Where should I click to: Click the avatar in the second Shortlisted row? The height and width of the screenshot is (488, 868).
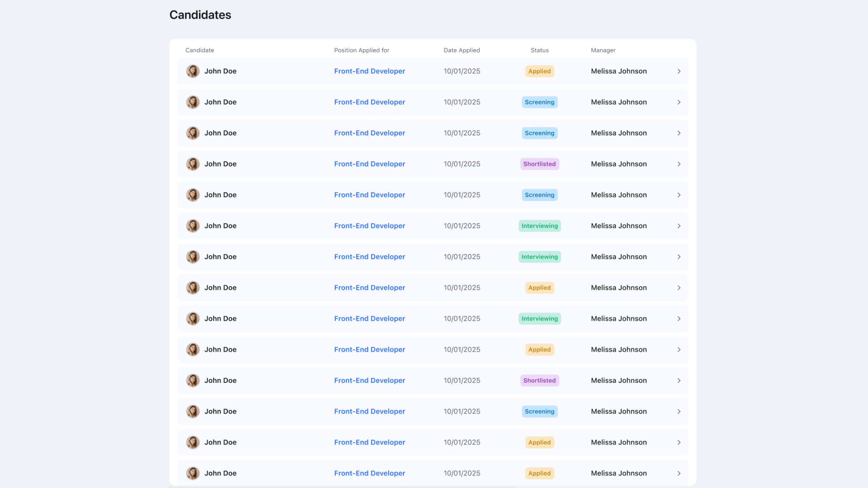pyautogui.click(x=193, y=380)
